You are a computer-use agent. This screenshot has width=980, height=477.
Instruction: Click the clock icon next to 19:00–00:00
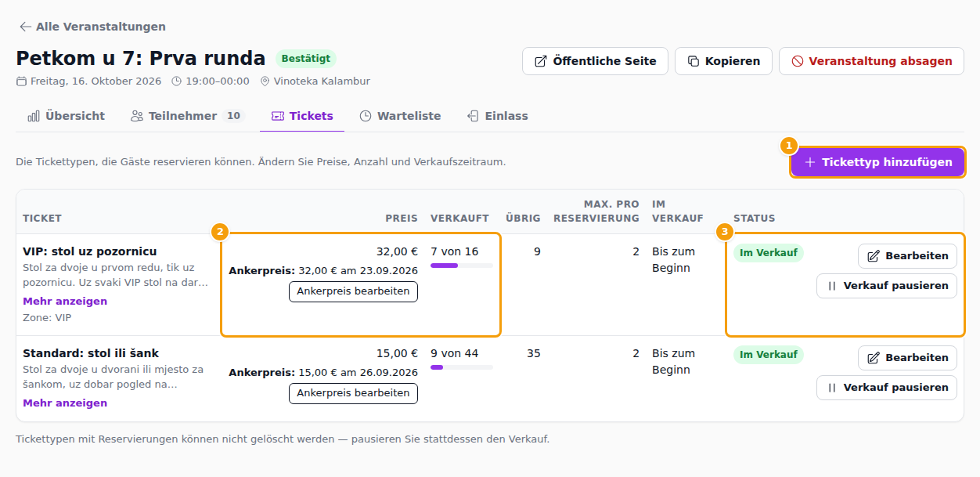[x=176, y=81]
